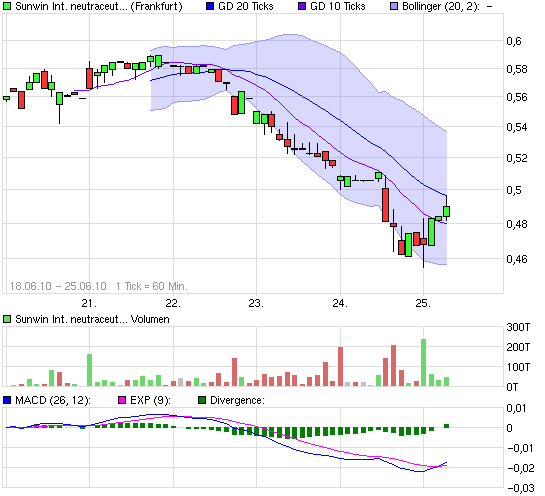Screen dimensions: 545x496
Task: Click the tall red volume bar at day 24
Action: point(340,367)
